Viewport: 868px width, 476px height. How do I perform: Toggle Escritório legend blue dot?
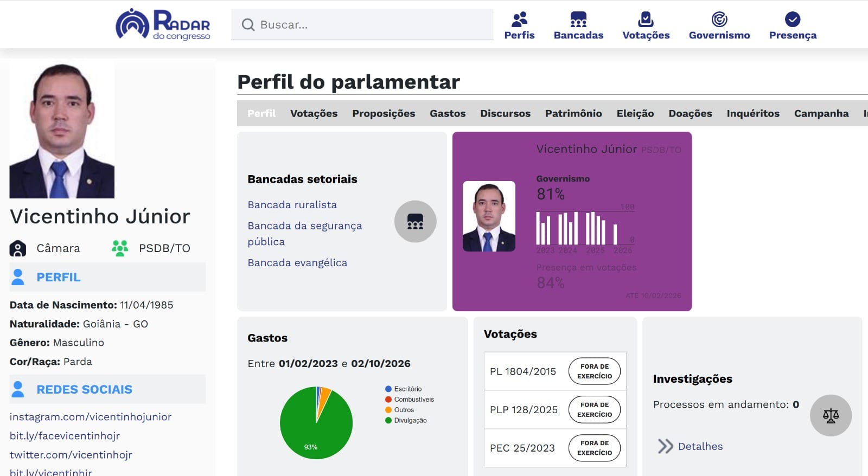point(388,389)
